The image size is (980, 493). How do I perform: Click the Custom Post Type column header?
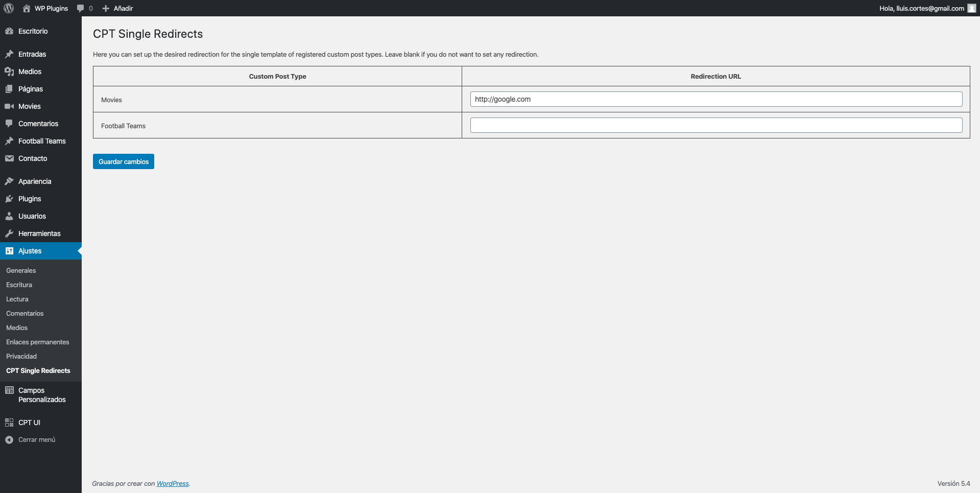278,77
